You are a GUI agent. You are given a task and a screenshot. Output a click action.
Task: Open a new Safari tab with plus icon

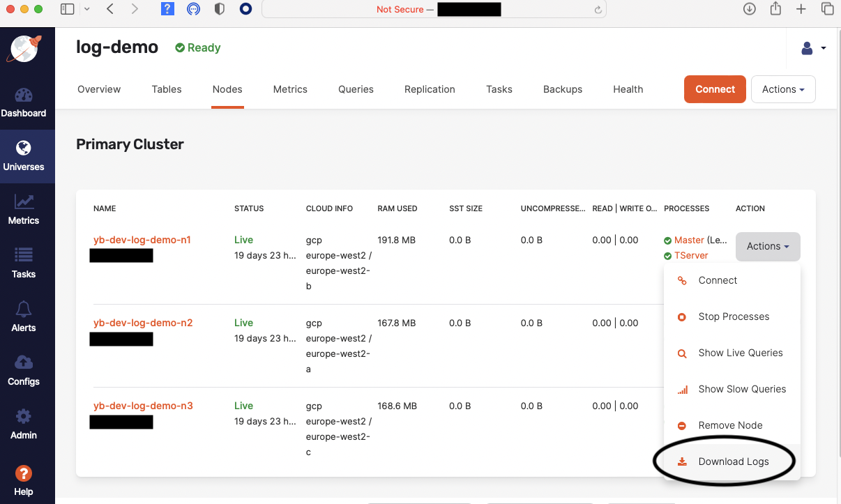[801, 9]
